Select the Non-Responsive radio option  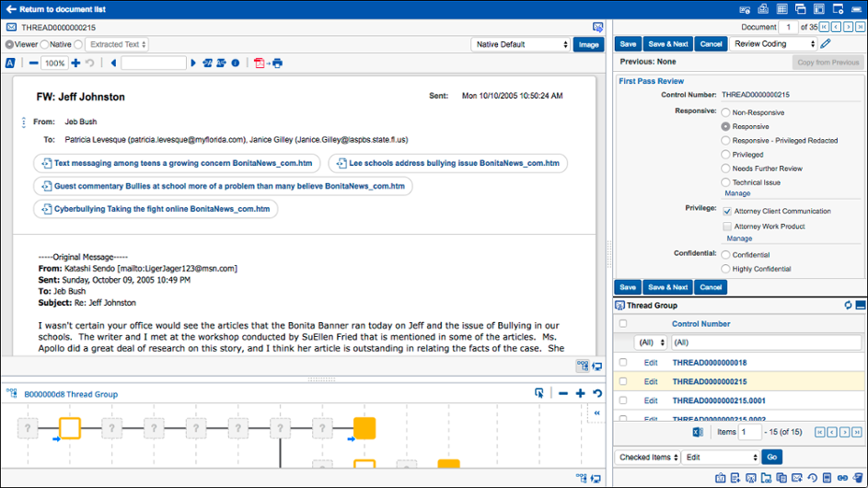point(726,111)
